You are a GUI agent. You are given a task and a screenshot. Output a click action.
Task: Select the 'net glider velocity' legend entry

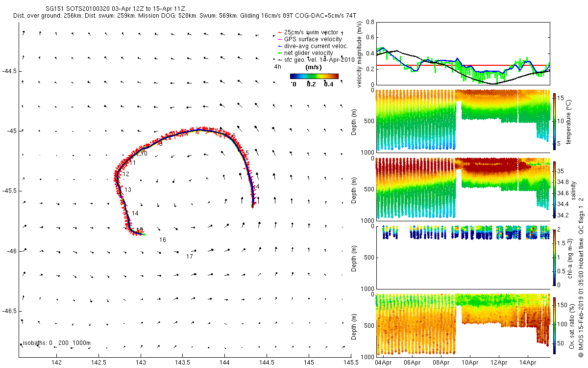(x=305, y=53)
